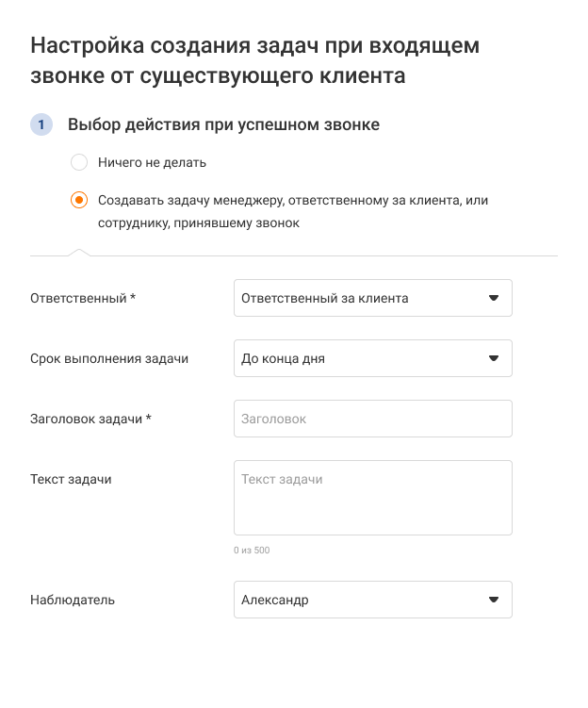
Task: Click the arrow icon in the Наблюдатель dropdown
Action: tap(493, 600)
